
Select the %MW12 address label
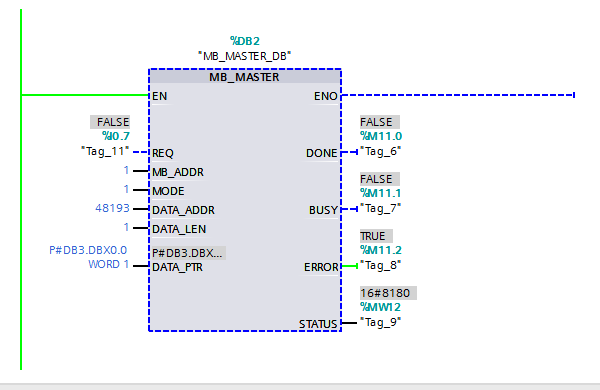click(380, 307)
